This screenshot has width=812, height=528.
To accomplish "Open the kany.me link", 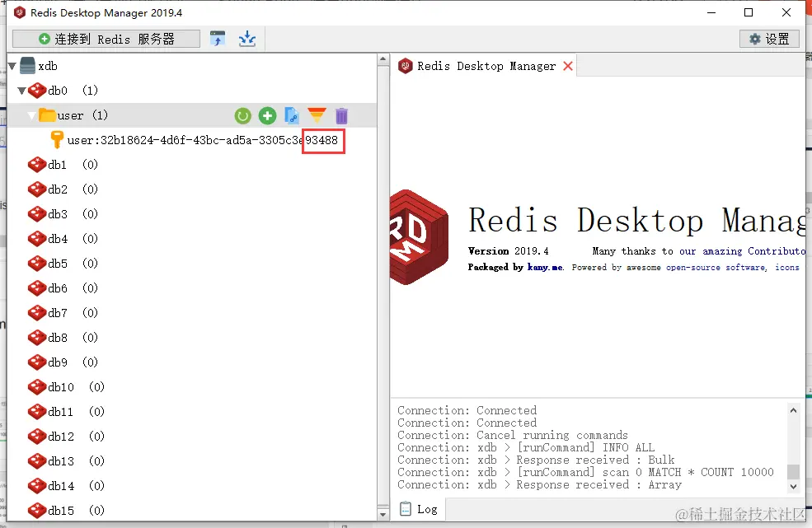I will pyautogui.click(x=545, y=267).
